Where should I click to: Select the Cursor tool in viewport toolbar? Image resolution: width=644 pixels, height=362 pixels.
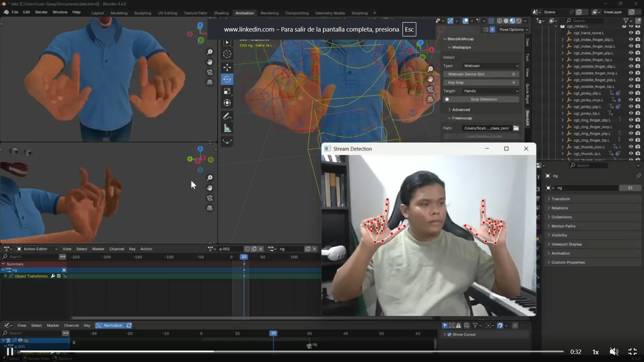click(x=227, y=54)
